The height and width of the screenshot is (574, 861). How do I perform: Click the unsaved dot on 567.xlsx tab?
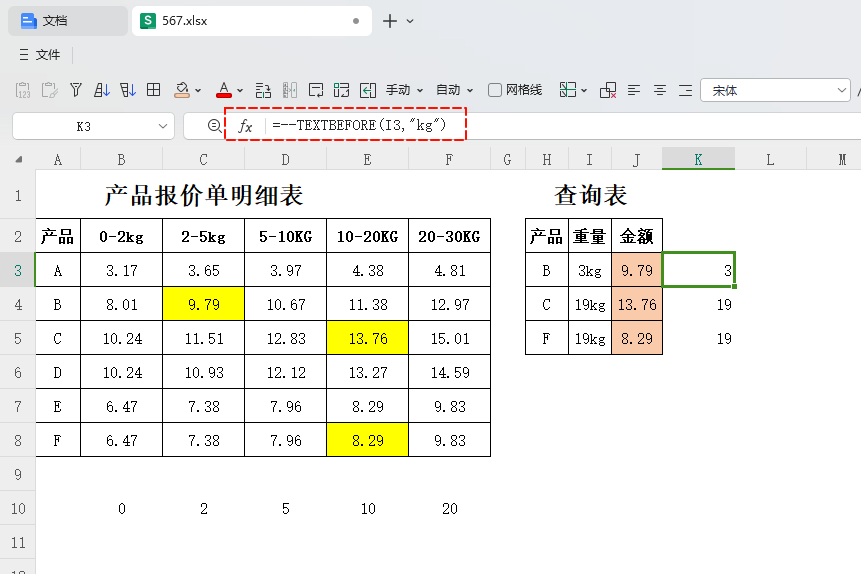[356, 21]
